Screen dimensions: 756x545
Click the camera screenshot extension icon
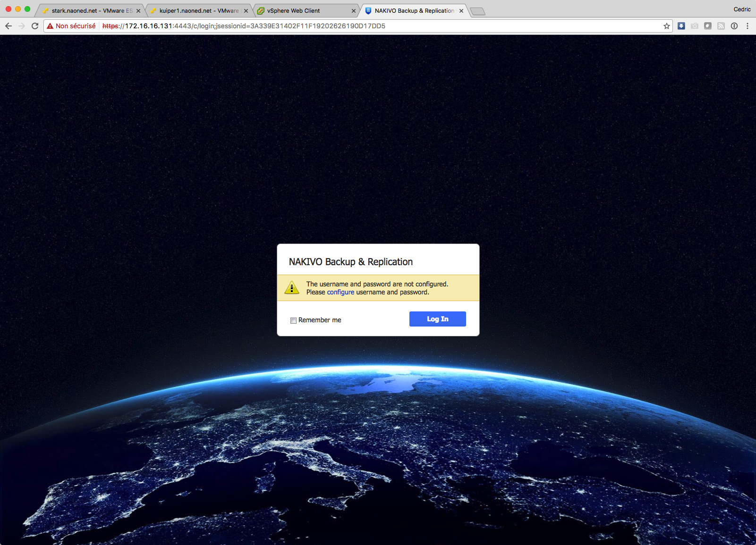click(x=694, y=26)
